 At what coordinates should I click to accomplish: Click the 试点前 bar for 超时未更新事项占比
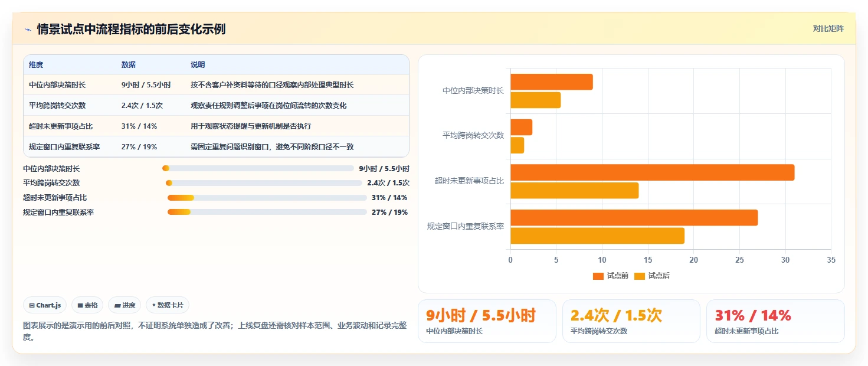(x=653, y=172)
